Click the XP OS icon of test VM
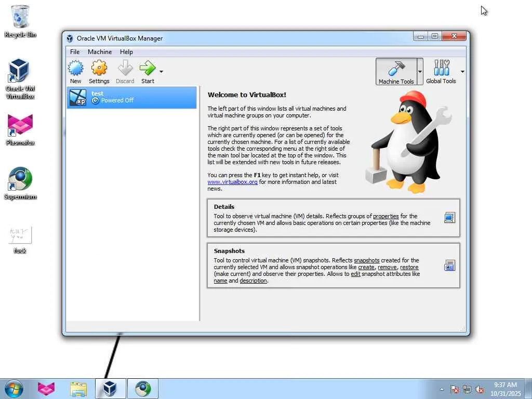 click(x=78, y=97)
